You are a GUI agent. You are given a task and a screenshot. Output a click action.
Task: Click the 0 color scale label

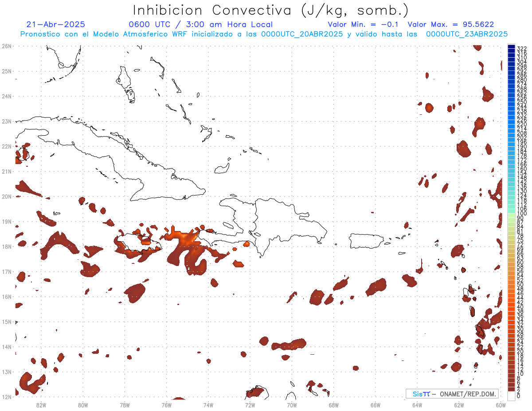[x=519, y=396]
